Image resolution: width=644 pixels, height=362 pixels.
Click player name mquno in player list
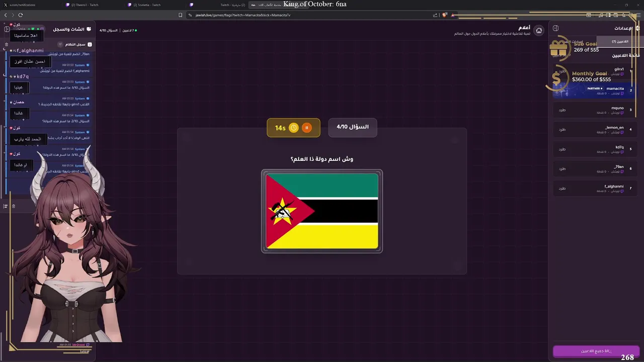pos(617,108)
